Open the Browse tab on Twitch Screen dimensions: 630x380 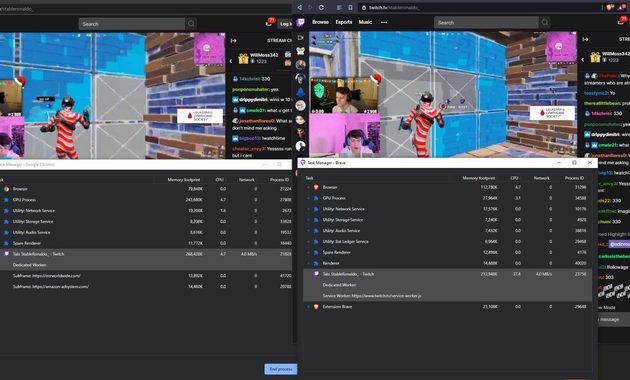(320, 22)
